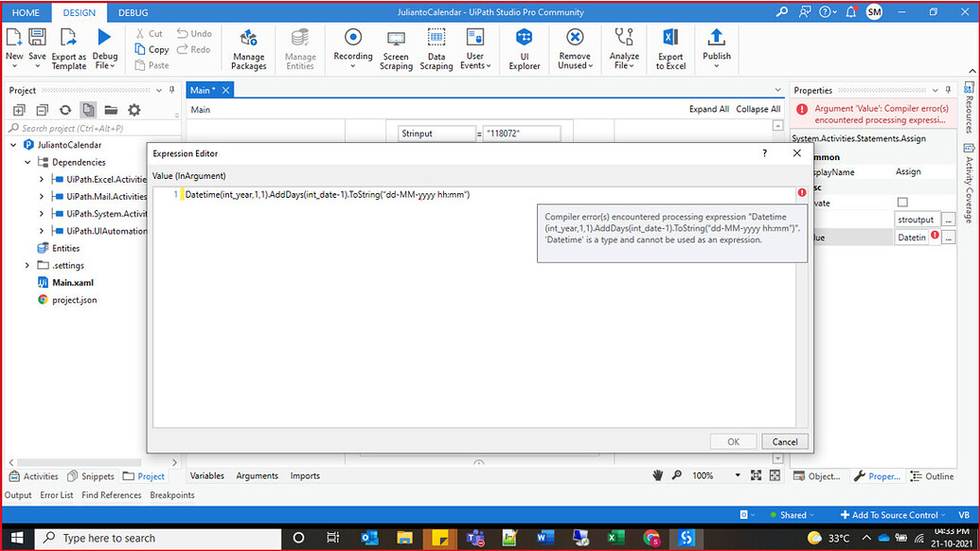
Task: Launch the Data Scraping wizard
Action: 437,49
